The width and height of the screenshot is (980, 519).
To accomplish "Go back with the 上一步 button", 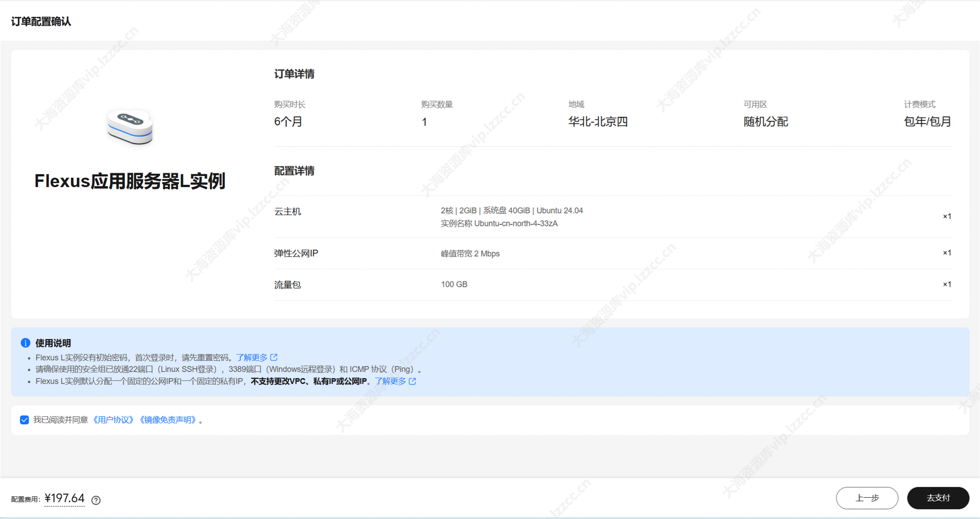I will click(x=867, y=498).
